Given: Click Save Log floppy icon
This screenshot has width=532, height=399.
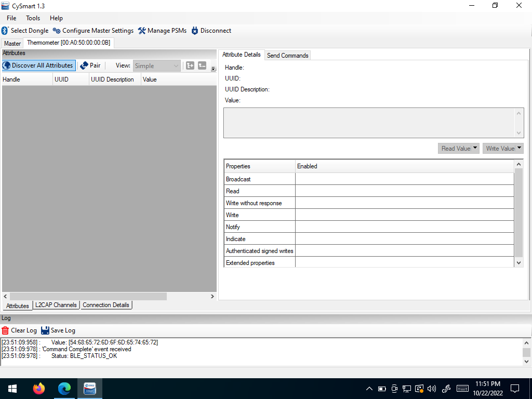Looking at the screenshot, I should coord(45,330).
